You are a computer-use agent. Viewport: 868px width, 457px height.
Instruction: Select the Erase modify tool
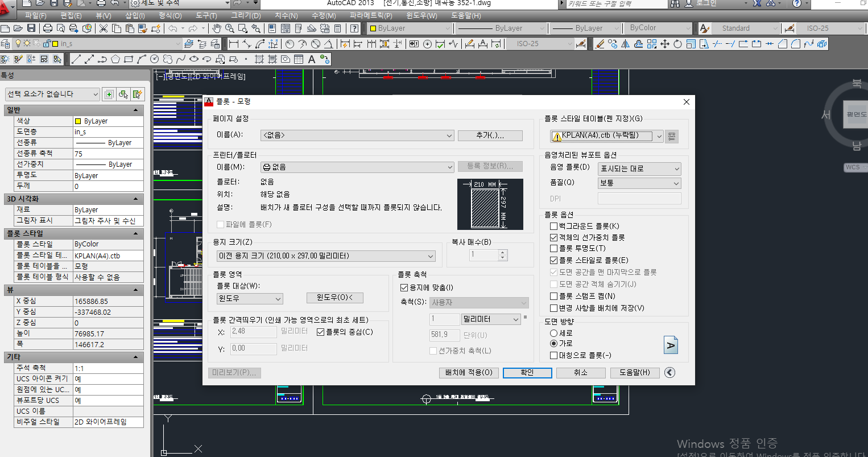coord(599,44)
